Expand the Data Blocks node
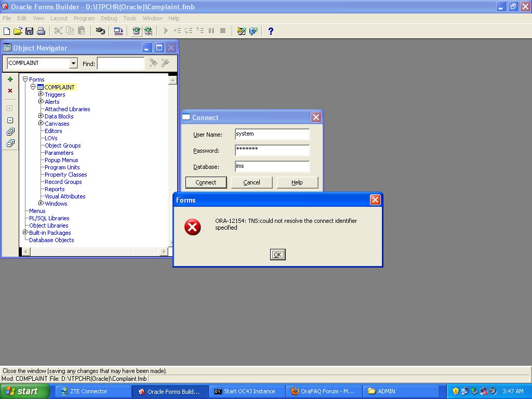 tap(41, 116)
